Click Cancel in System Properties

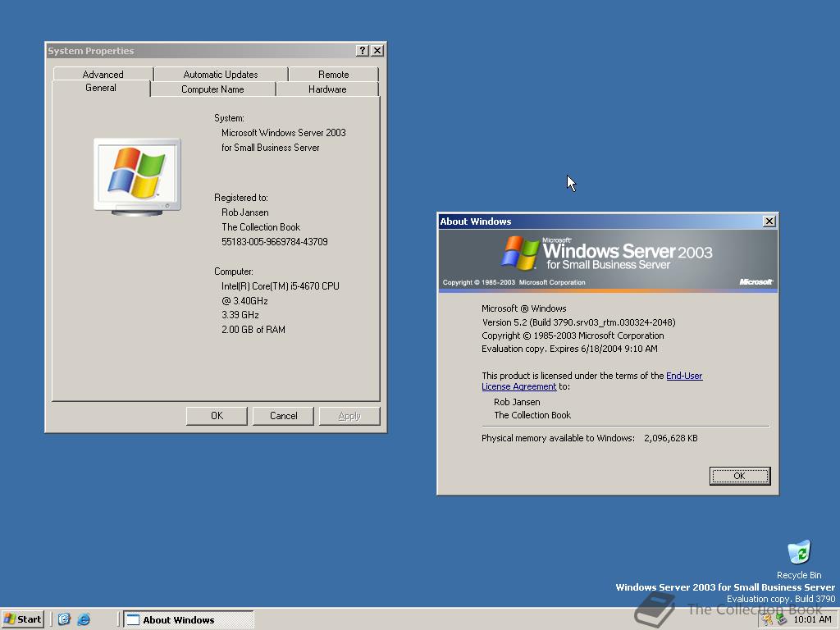coord(283,416)
